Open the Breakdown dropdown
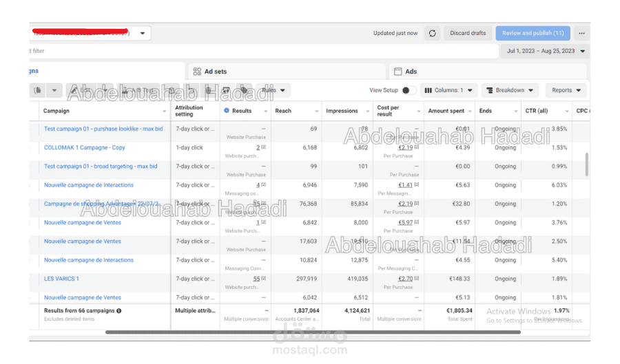Image resolution: width=620 pixels, height=364 pixels. 510,90
